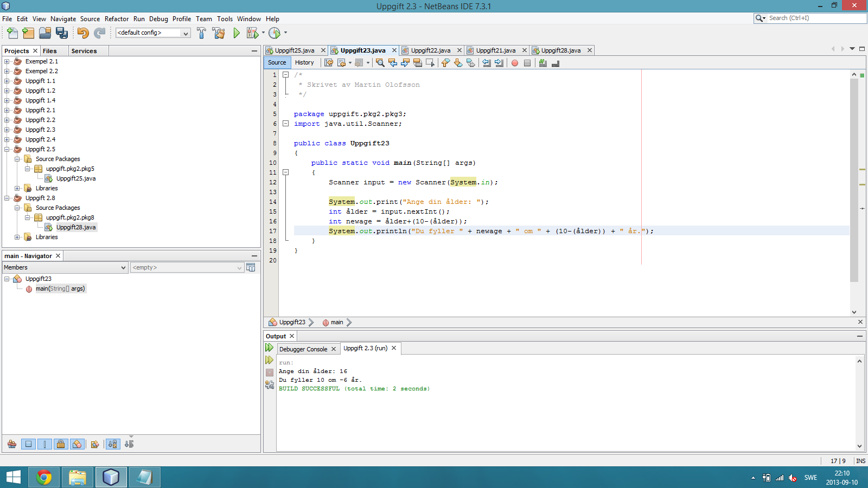The height and width of the screenshot is (488, 868).
Task: Toggle Show Fields filter in Navigator
Action: [x=28, y=444]
